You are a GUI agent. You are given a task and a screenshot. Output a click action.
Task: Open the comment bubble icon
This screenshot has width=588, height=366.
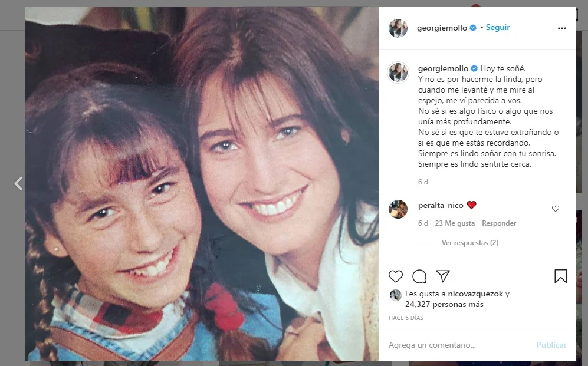click(x=419, y=276)
